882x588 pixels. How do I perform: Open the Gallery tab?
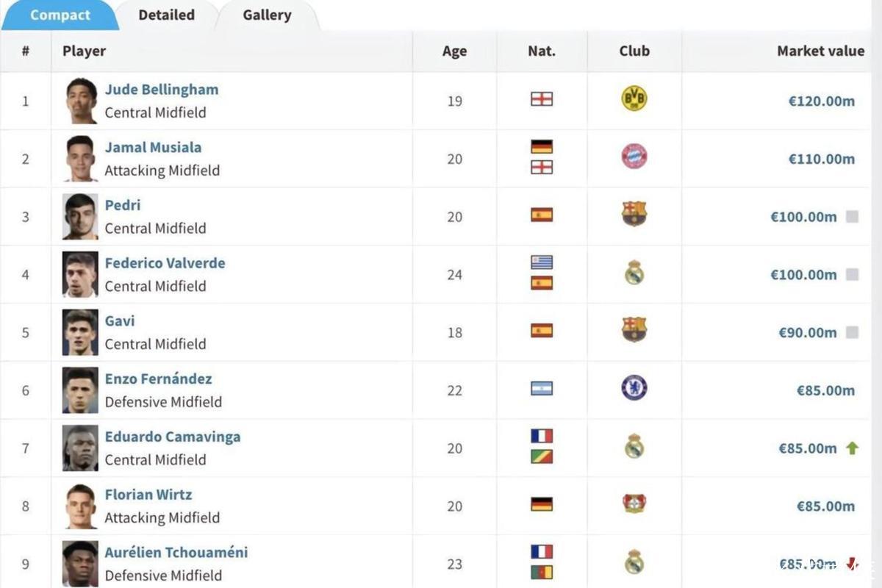coord(267,15)
